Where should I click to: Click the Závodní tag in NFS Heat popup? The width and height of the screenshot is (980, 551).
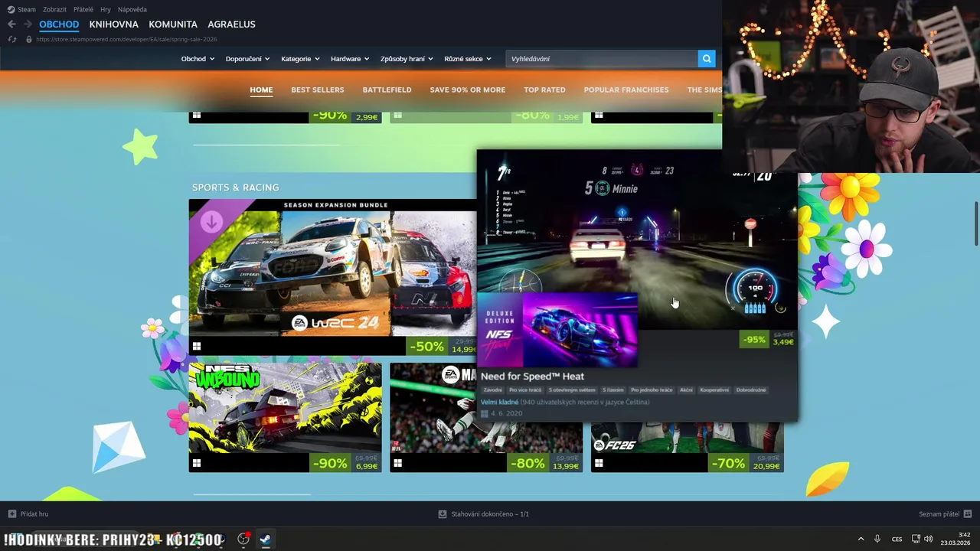492,390
